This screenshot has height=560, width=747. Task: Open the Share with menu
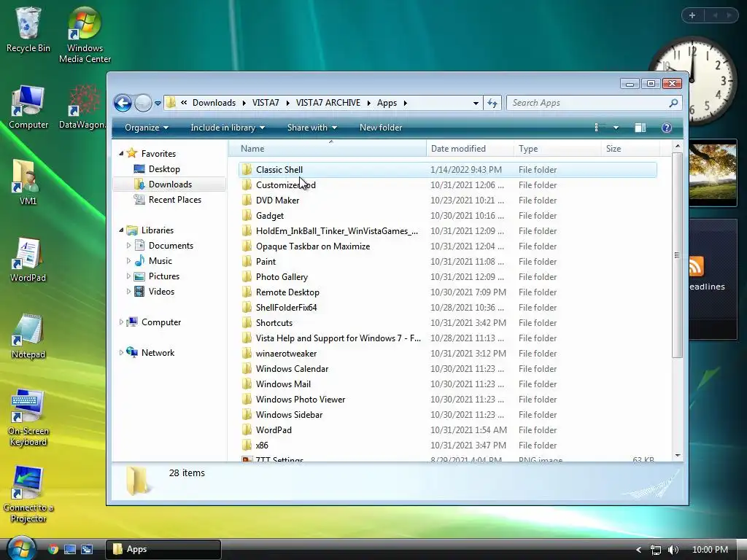[x=312, y=128]
